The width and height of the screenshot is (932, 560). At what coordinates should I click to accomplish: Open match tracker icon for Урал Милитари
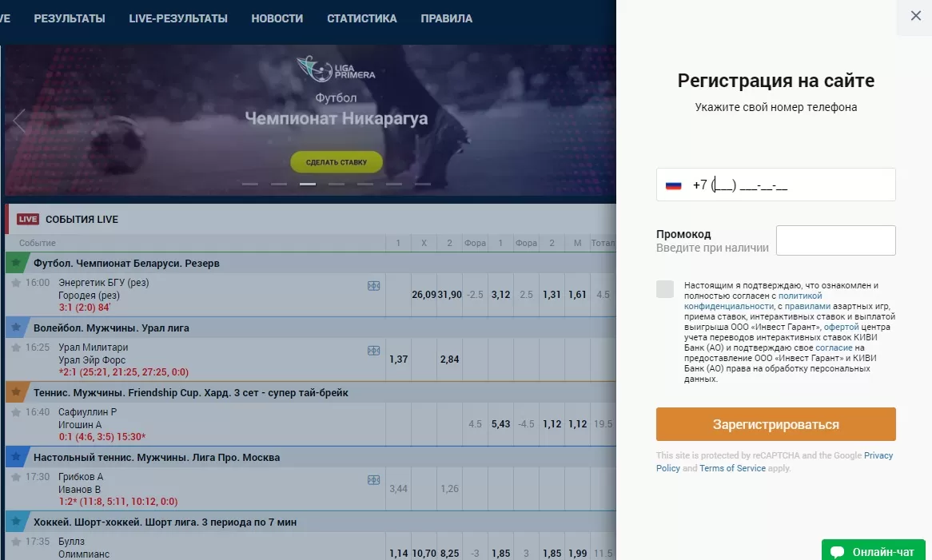373,351
